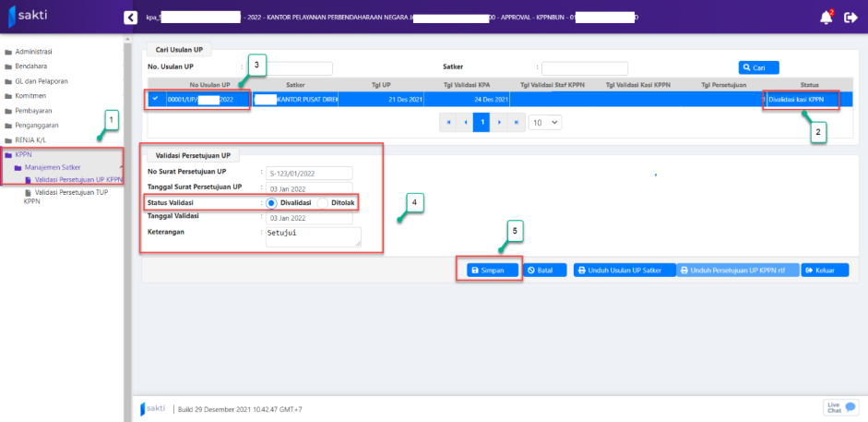Go to the first page of results

click(448, 122)
